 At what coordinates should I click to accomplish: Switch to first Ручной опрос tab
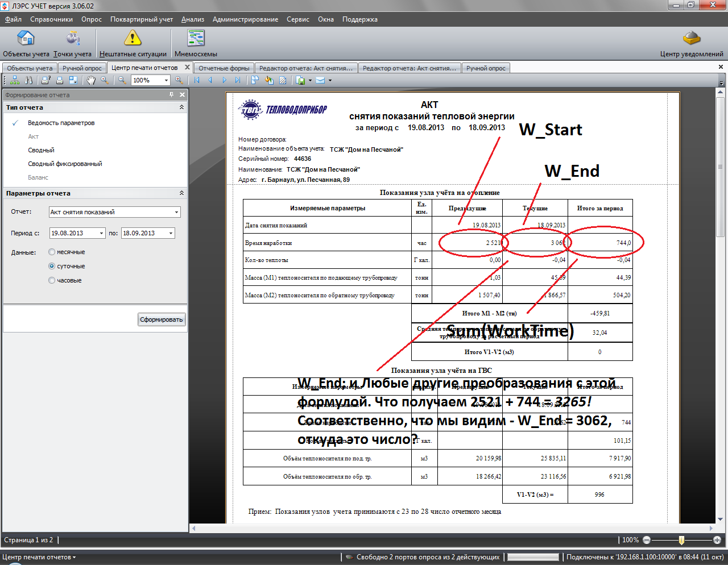pos(82,68)
